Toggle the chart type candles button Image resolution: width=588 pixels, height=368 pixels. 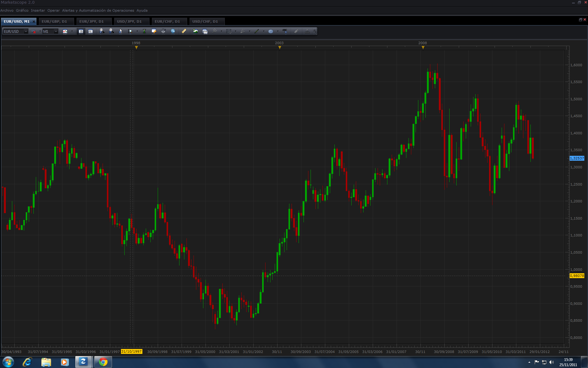tap(65, 31)
